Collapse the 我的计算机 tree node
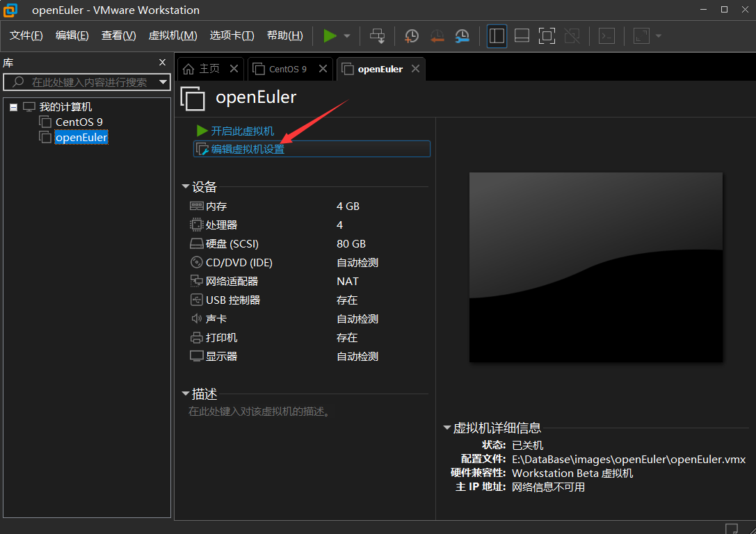The height and width of the screenshot is (534, 756). [13, 107]
